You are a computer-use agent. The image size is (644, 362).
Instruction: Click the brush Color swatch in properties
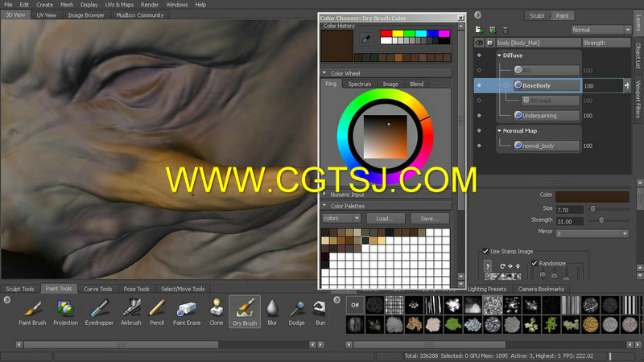coord(592,195)
